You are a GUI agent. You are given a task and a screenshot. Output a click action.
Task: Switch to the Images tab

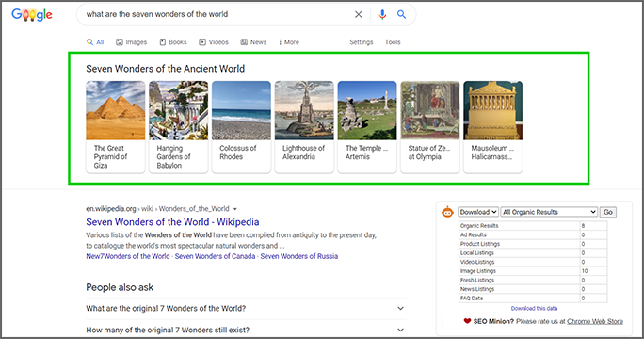pyautogui.click(x=132, y=42)
